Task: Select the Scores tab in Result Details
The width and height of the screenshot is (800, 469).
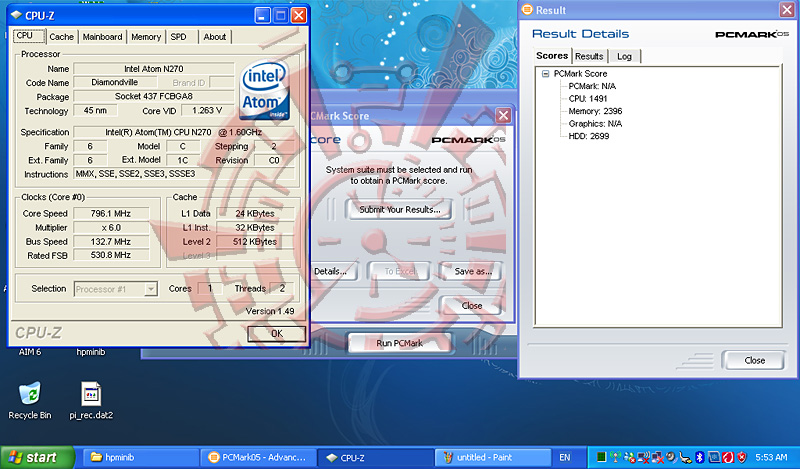Action: coord(552,56)
